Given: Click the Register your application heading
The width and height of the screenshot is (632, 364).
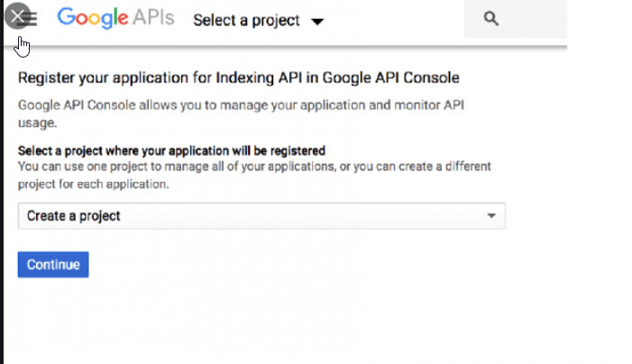Looking at the screenshot, I should click(239, 78).
